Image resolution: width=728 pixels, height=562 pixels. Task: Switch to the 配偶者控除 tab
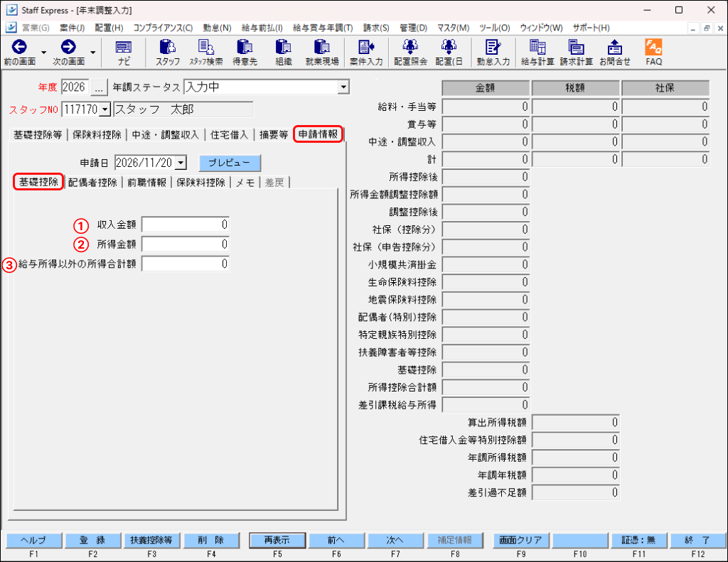(x=93, y=183)
